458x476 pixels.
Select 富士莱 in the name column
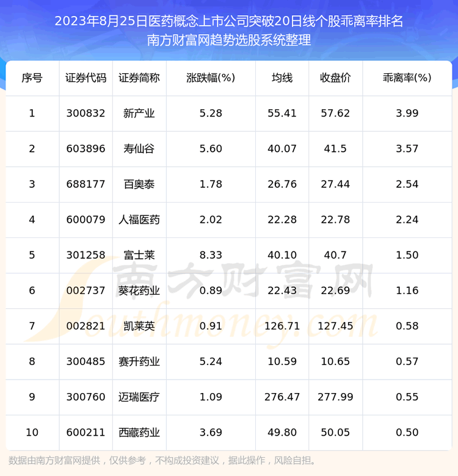[139, 255]
